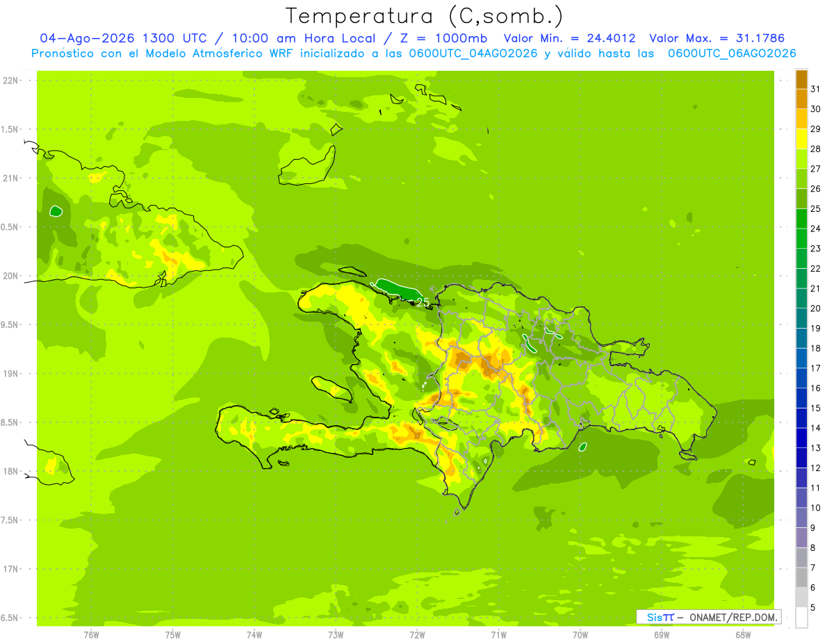
Task: Click the '18N' latitude label
Action: pyautogui.click(x=10, y=472)
